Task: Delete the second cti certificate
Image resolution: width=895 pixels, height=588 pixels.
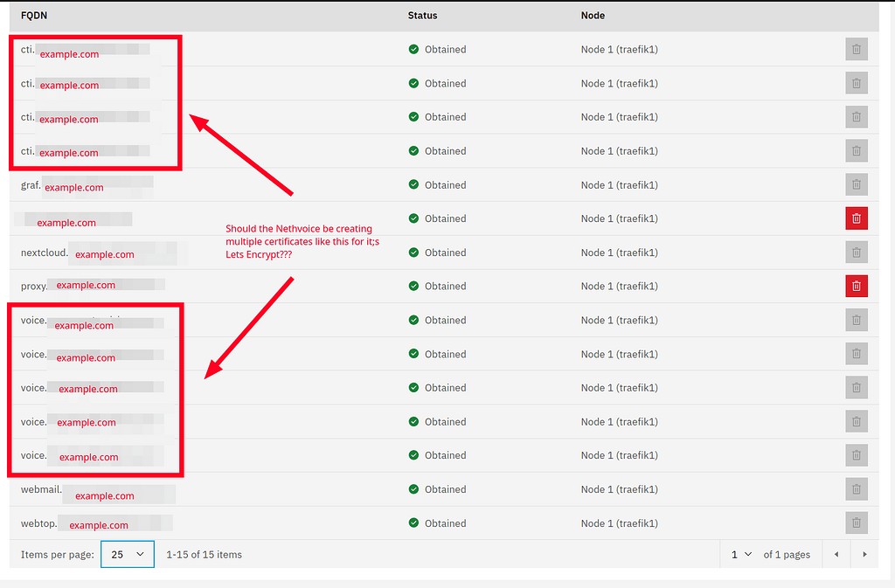Action: point(857,83)
